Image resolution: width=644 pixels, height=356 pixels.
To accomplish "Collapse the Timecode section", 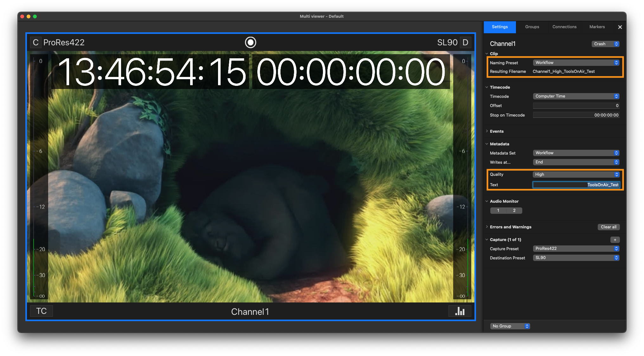I will coord(487,87).
